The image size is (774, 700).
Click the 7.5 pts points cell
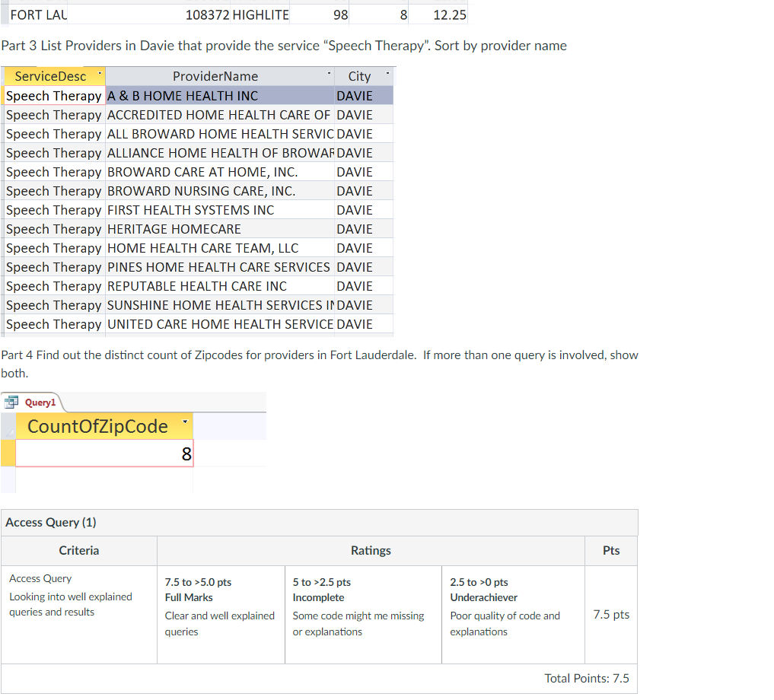[x=611, y=615]
